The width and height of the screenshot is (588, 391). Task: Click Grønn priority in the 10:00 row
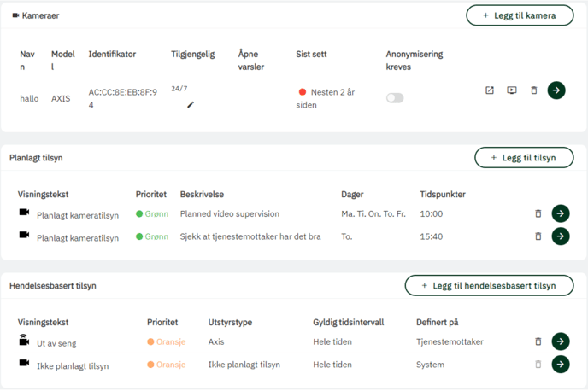click(x=152, y=213)
